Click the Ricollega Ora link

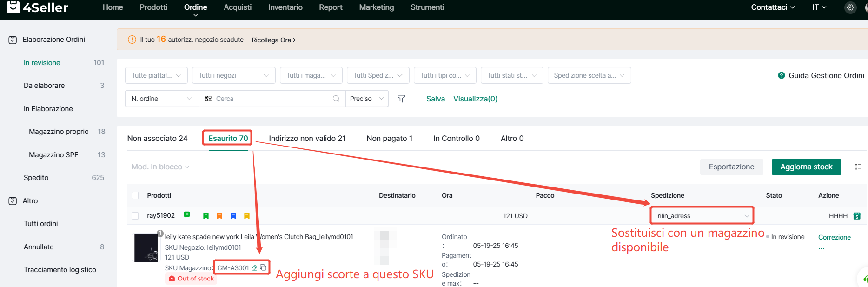(273, 40)
